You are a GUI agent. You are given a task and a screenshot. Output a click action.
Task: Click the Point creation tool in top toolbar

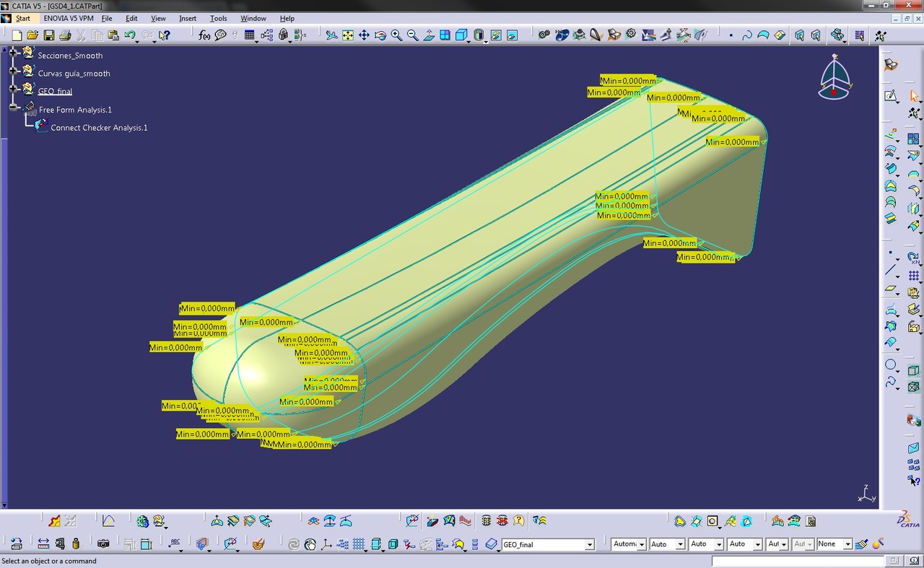[731, 35]
